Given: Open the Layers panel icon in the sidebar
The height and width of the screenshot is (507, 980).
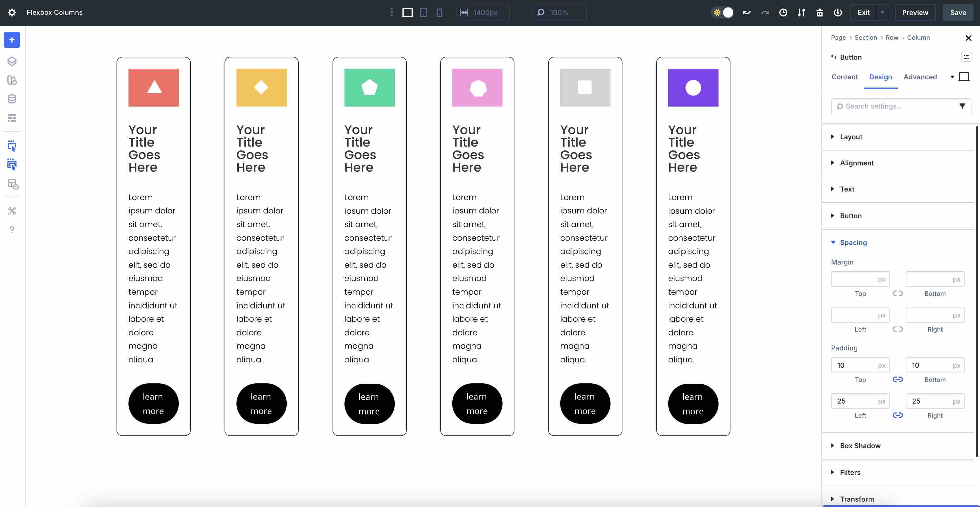Looking at the screenshot, I should (x=12, y=61).
